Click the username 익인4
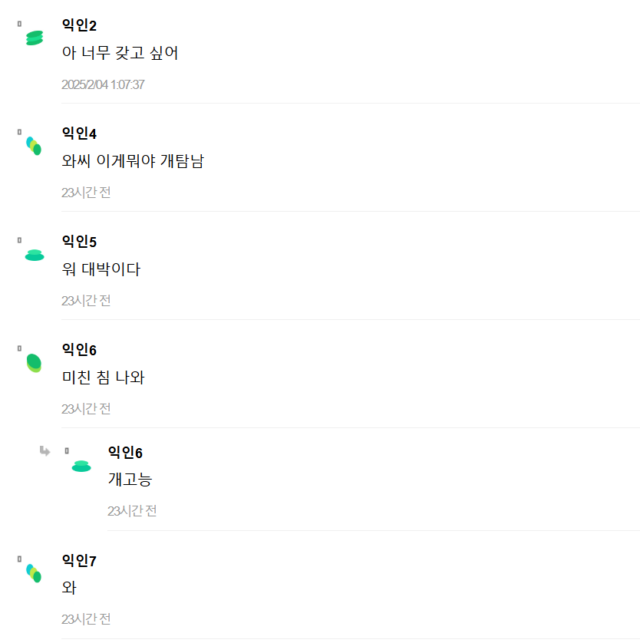This screenshot has height=643, width=640. (x=79, y=133)
